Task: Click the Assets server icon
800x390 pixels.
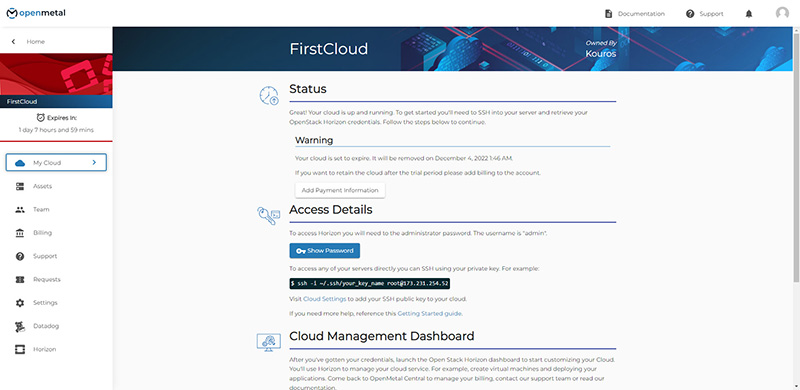Action: pyautogui.click(x=20, y=186)
